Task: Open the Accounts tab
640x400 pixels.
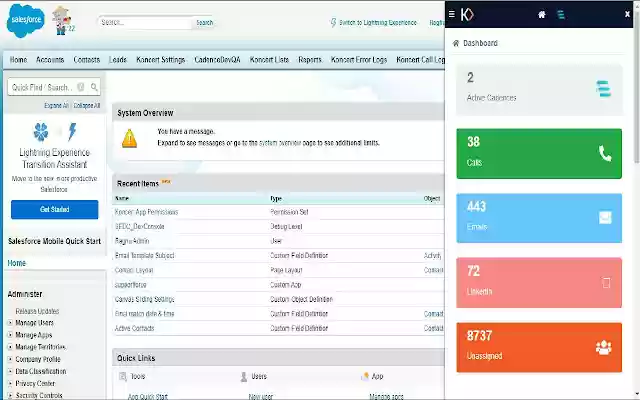Action: pyautogui.click(x=50, y=60)
